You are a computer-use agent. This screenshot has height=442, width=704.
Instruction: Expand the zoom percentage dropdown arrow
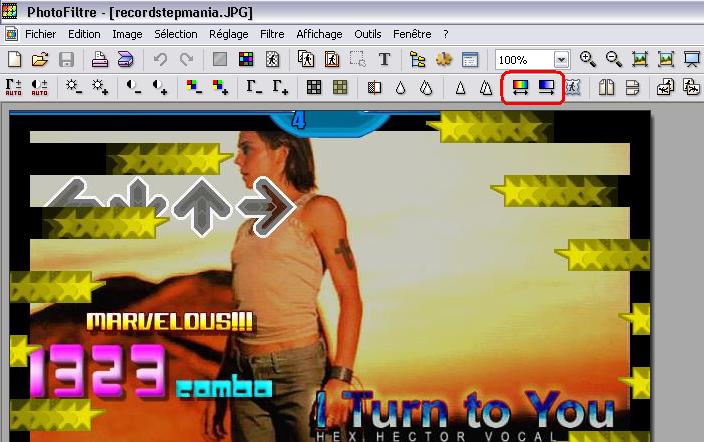click(561, 59)
